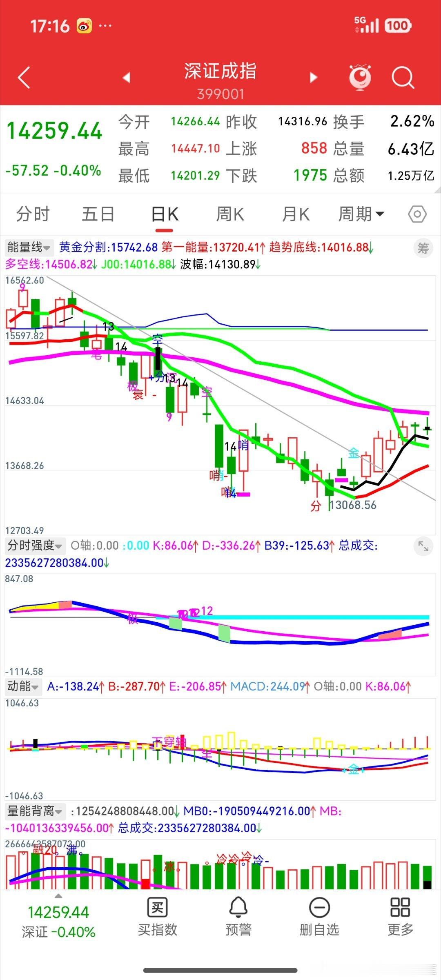Tap the back arrow in header
441x980 pixels.
24,77
